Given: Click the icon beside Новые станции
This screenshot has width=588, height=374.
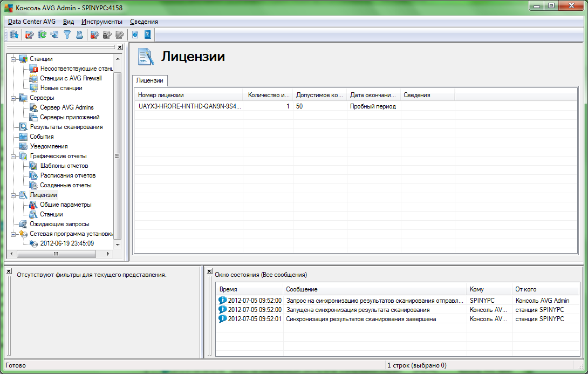Looking at the screenshot, I should click(34, 88).
